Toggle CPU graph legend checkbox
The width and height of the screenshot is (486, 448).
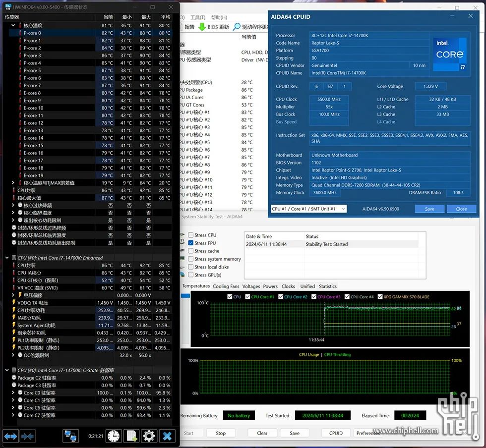[x=230, y=296]
